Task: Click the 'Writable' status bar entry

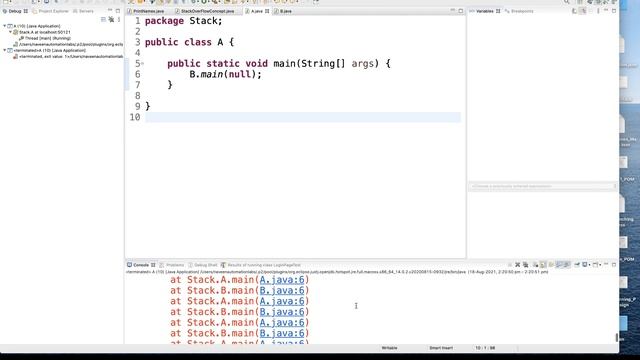Action: click(x=389, y=348)
